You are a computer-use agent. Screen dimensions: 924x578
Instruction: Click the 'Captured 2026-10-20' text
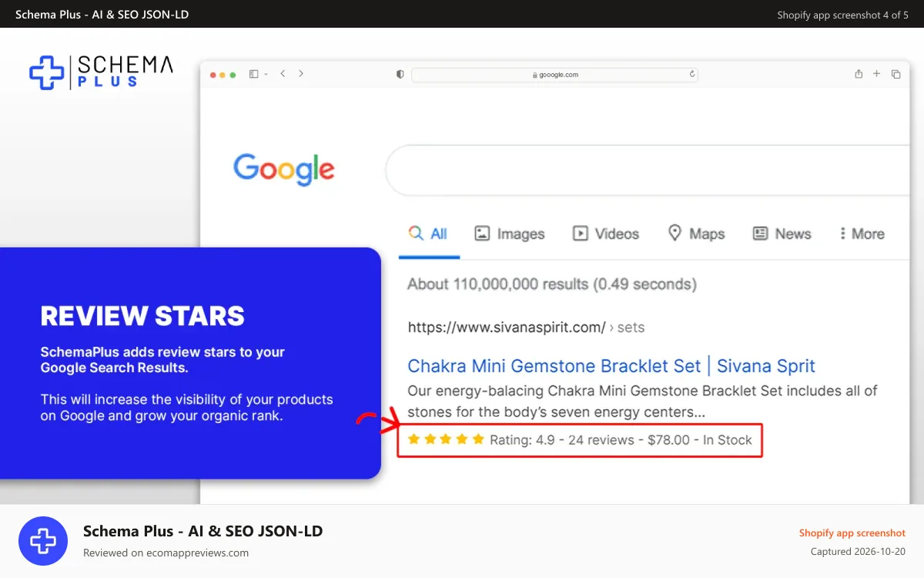click(x=858, y=552)
